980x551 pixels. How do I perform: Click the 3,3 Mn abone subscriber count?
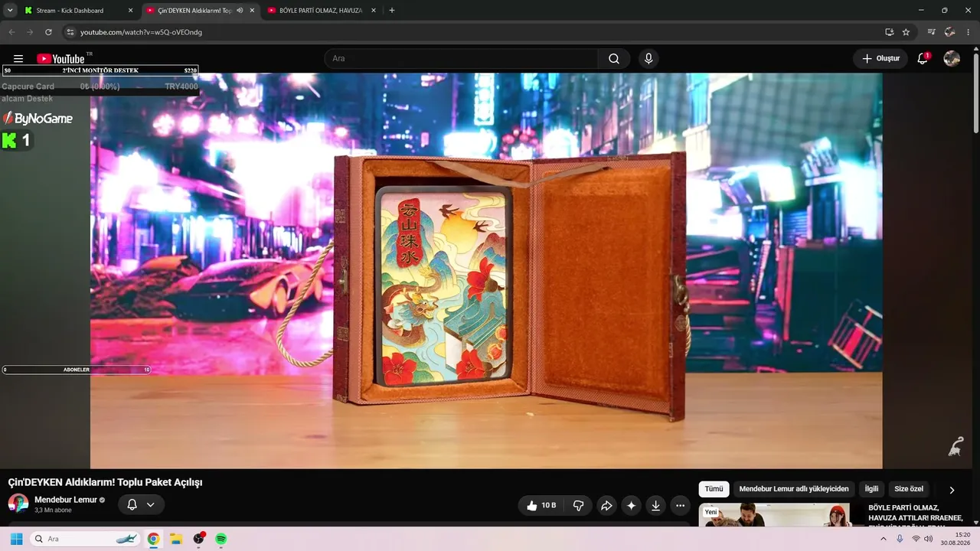pyautogui.click(x=53, y=510)
